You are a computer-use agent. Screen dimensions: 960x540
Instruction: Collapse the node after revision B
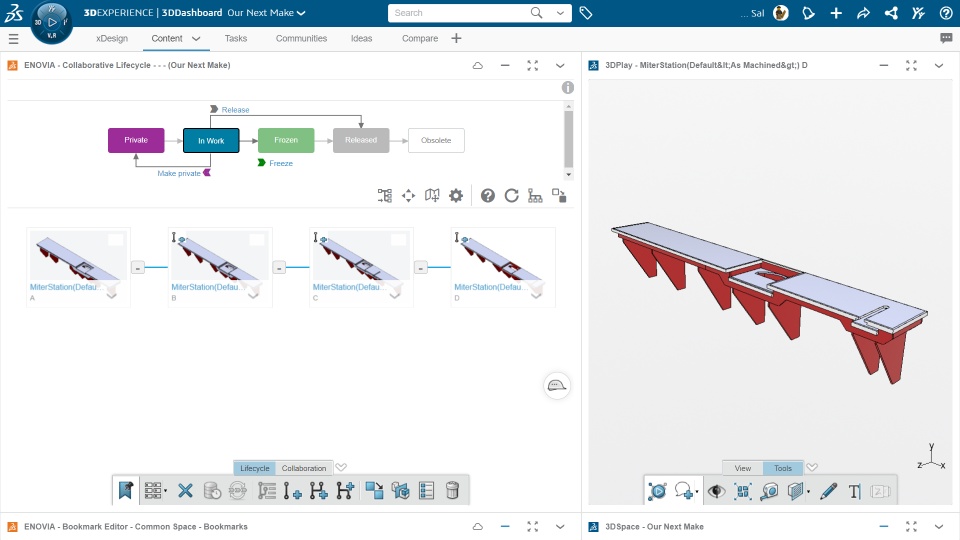[x=279, y=268]
